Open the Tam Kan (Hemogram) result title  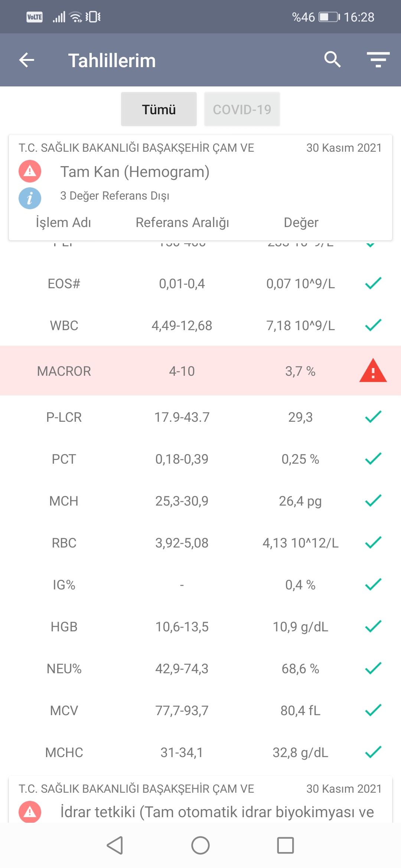tap(135, 172)
